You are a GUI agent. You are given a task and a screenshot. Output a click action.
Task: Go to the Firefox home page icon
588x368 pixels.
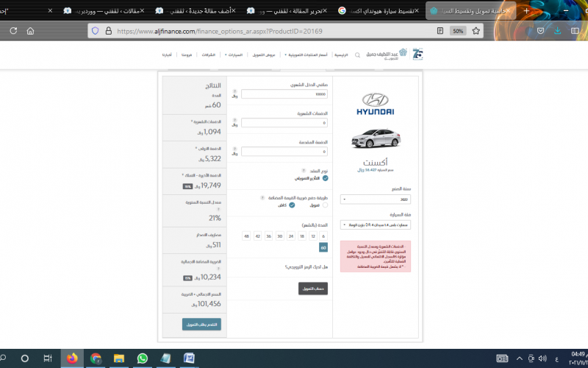pyautogui.click(x=30, y=31)
